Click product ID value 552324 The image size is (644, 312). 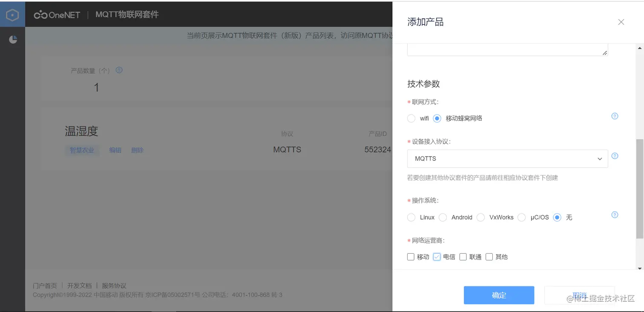click(x=378, y=150)
